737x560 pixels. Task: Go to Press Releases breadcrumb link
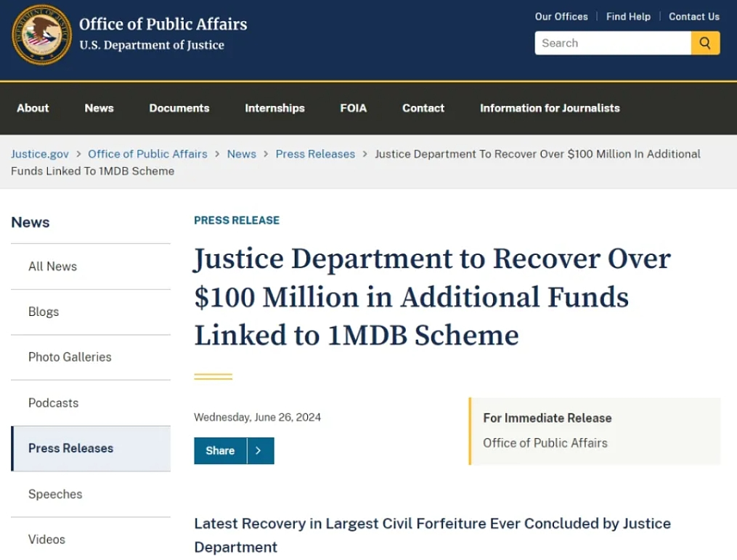click(x=315, y=154)
